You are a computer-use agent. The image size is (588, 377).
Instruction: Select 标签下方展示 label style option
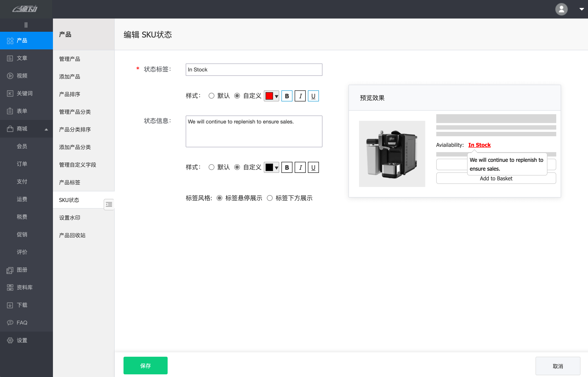[x=270, y=198]
